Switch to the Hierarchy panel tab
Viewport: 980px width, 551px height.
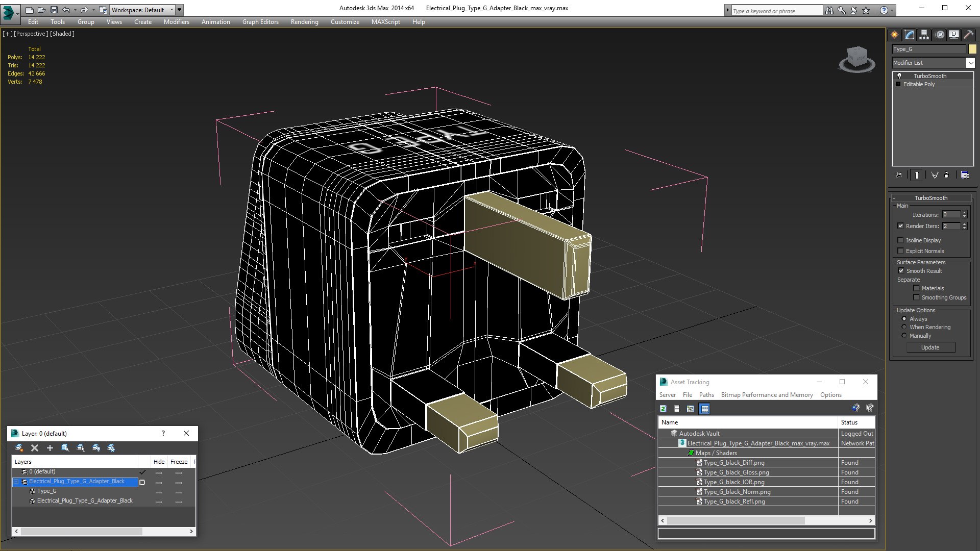coord(924,35)
